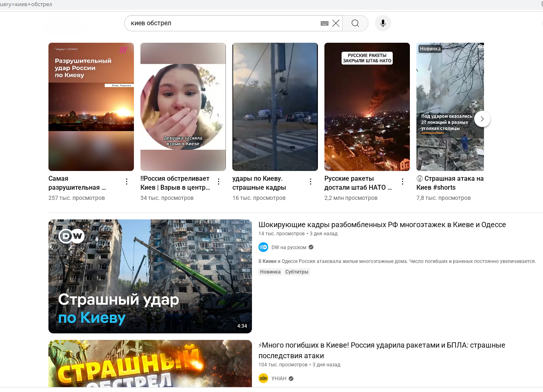Open the 'Разрушительный удар России по Киеву' short thumbnail

click(x=91, y=107)
